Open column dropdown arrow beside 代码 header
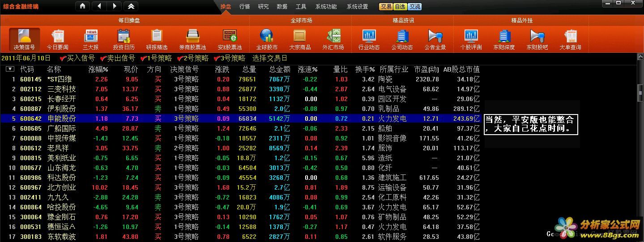This screenshot has width=644, height=242. (10, 69)
